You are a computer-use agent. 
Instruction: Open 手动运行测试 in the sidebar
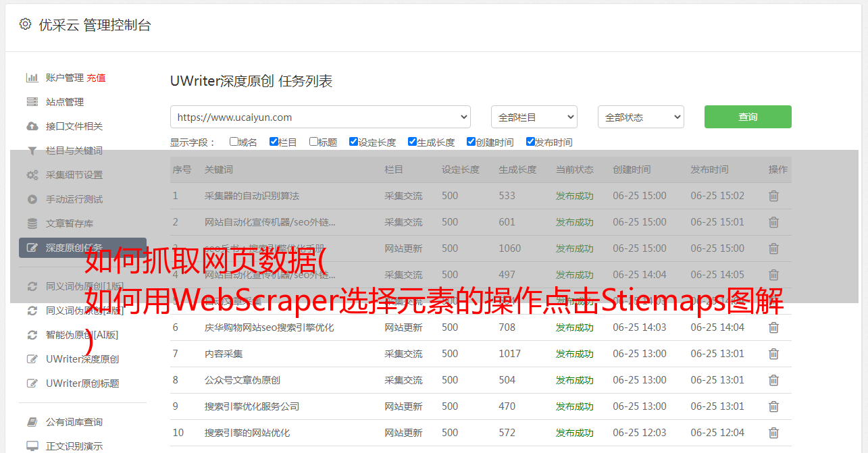74,199
